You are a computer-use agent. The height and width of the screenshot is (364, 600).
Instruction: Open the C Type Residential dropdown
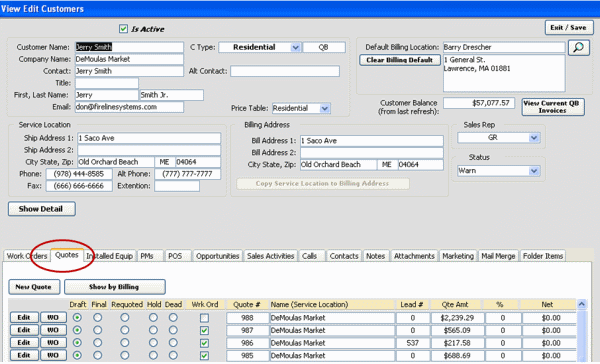(x=295, y=47)
